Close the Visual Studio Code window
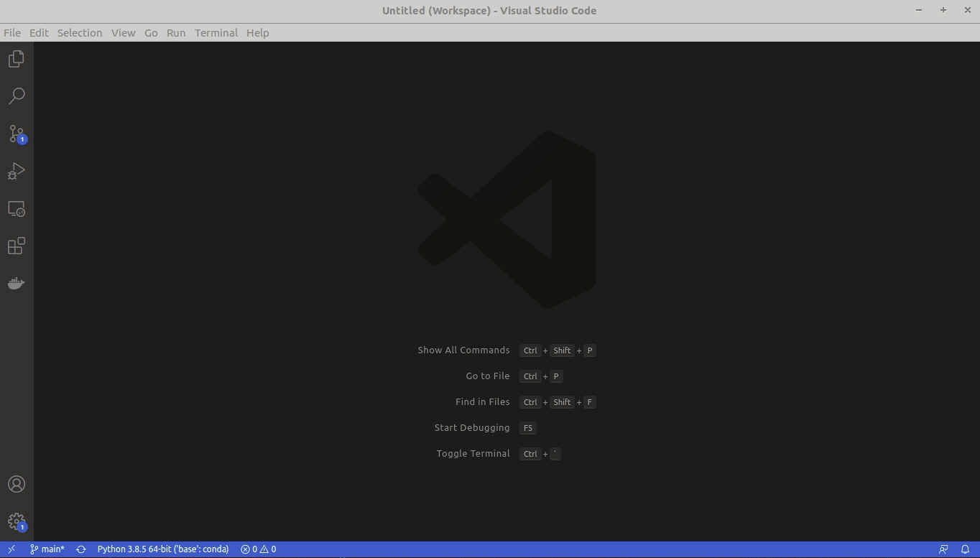The height and width of the screenshot is (558, 980). [968, 10]
